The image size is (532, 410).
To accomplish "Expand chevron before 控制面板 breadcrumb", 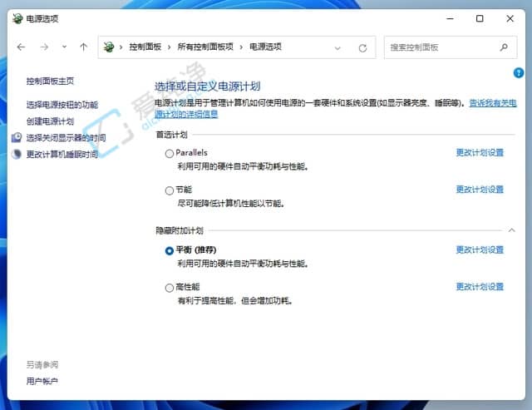I will (121, 47).
